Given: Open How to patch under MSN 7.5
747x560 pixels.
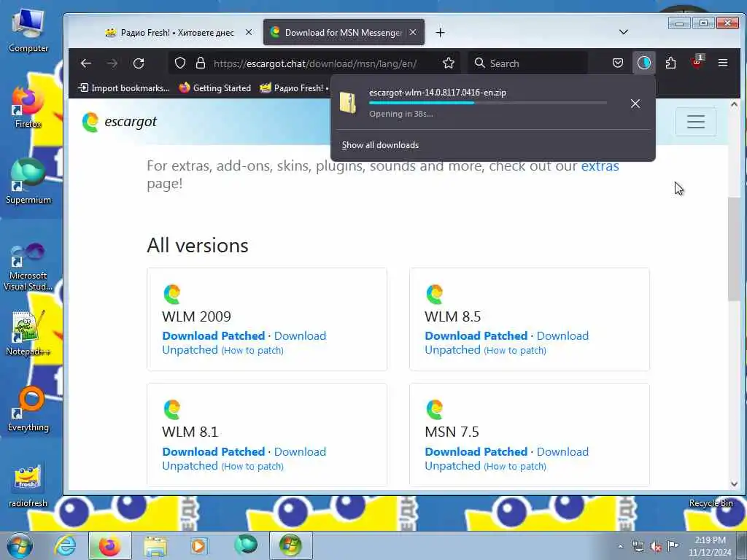Looking at the screenshot, I should click(515, 466).
